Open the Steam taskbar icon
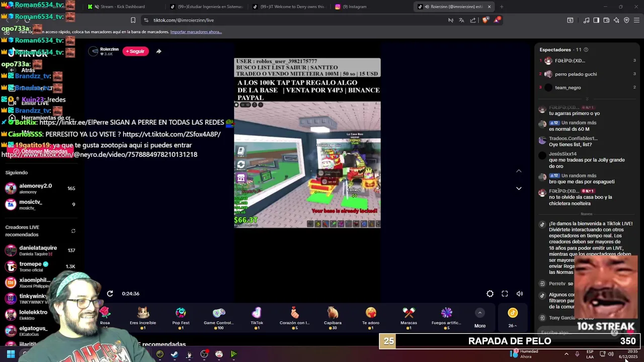 tap(174, 354)
